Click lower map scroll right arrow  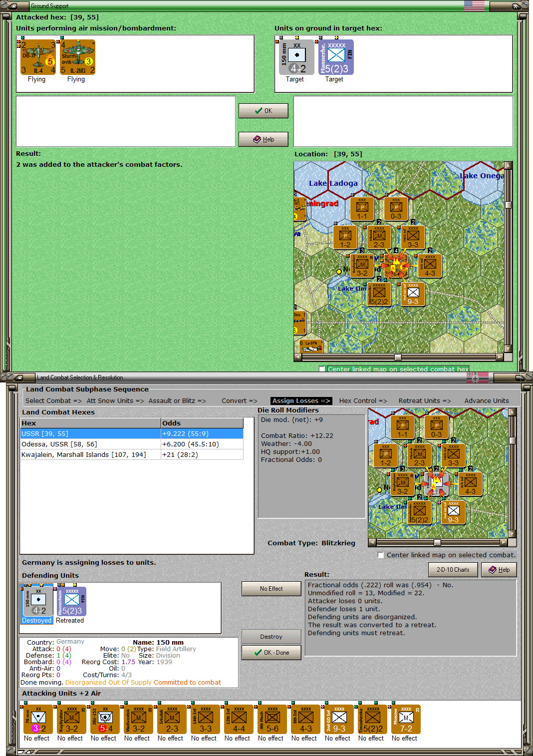(x=504, y=542)
